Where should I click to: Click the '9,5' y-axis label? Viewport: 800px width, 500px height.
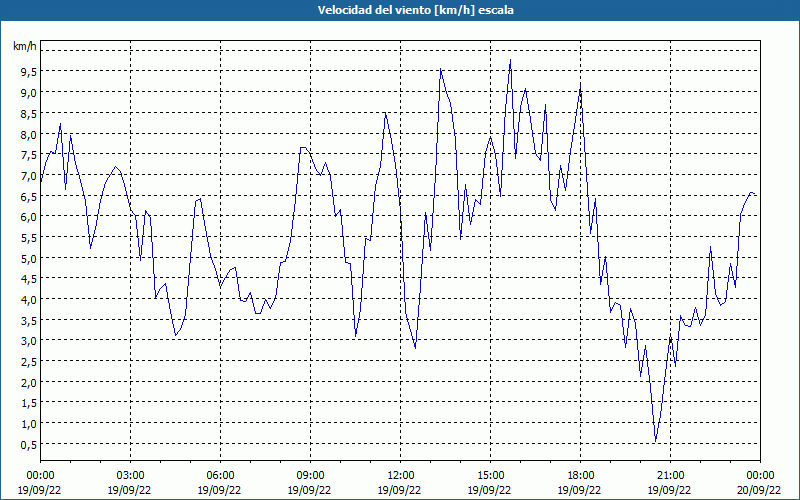click(28, 72)
